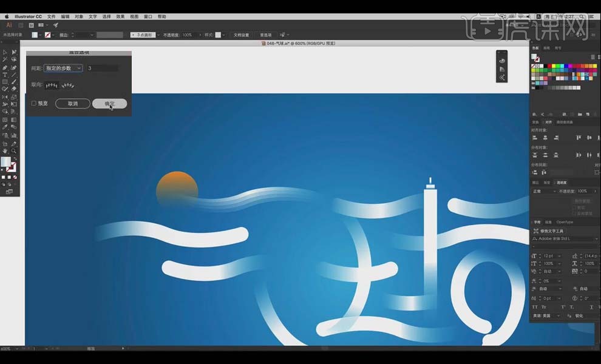This screenshot has width=601, height=364.
Task: Select the Paintbrush tool
Action: [x=14, y=82]
